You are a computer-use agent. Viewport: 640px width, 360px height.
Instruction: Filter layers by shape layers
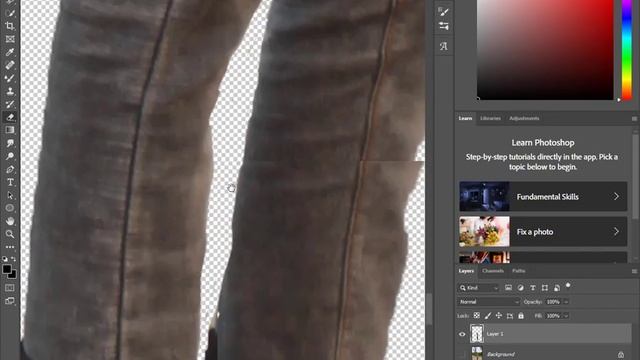(545, 288)
